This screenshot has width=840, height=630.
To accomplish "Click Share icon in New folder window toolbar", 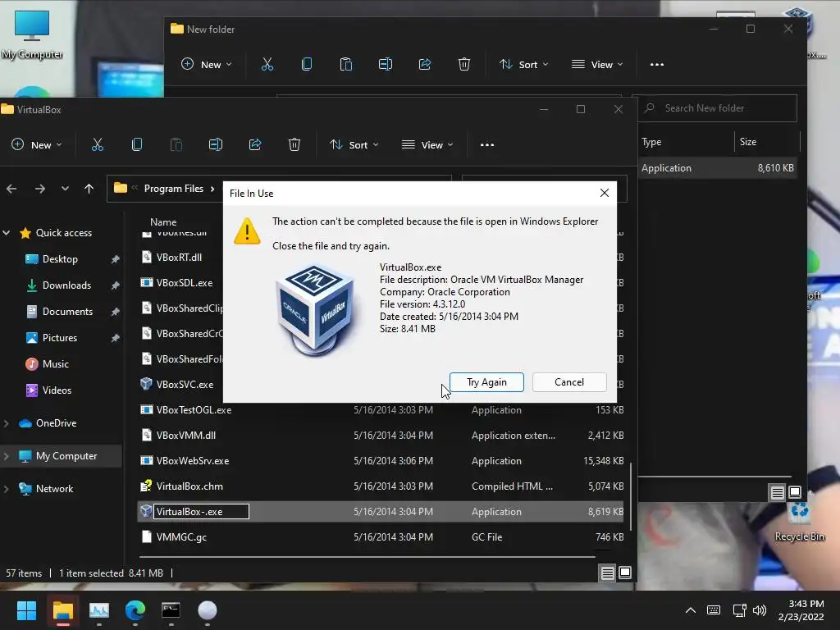I will (425, 64).
